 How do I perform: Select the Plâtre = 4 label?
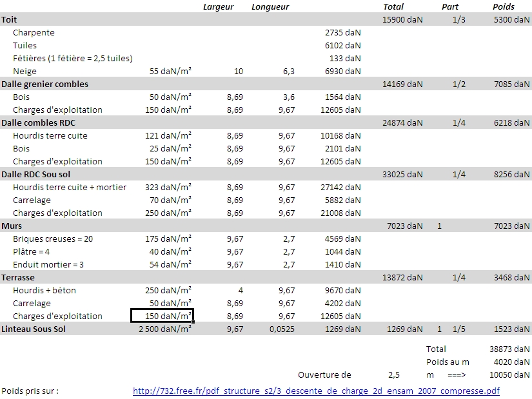(31, 252)
